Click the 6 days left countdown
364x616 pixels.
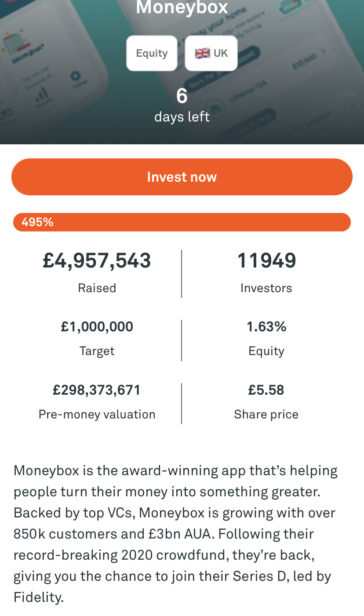tap(182, 106)
